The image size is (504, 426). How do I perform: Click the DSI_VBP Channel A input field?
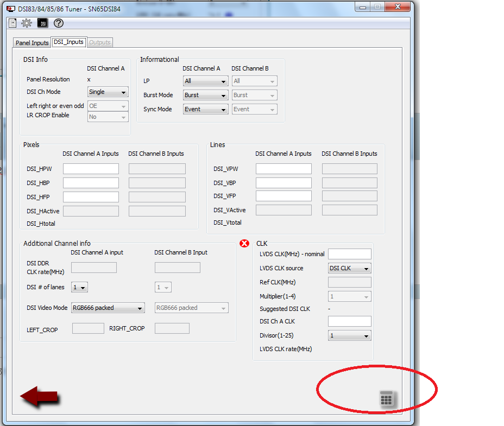coord(284,183)
